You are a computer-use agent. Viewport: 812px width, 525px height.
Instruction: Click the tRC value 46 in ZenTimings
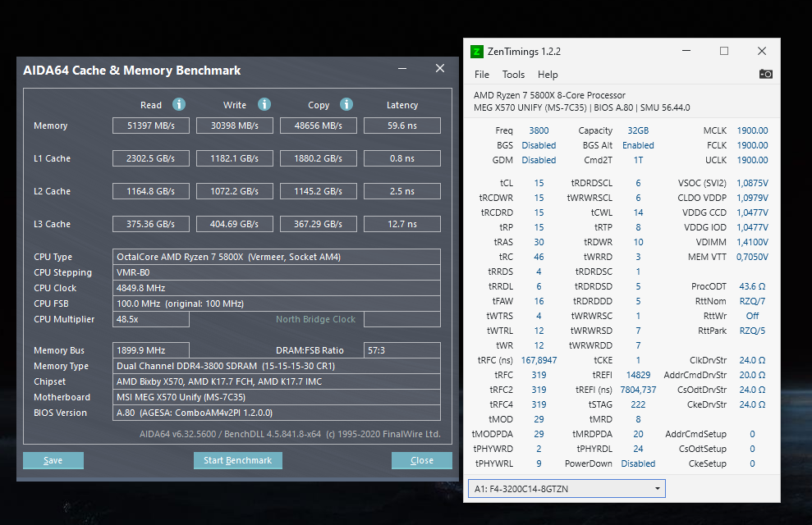click(x=539, y=257)
